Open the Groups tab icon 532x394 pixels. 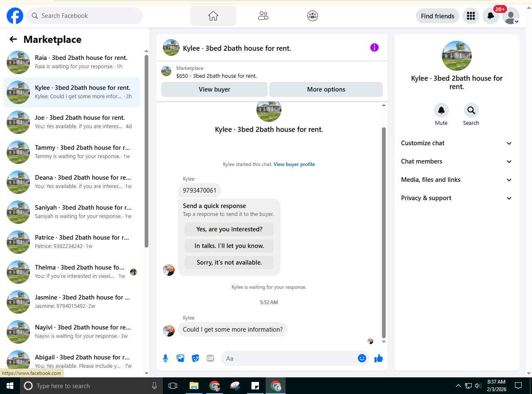pos(313,16)
